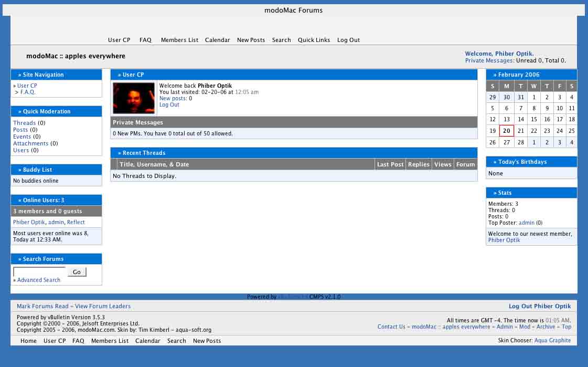
Task: Click New Posts in bottom navigation
Action: pos(207,341)
